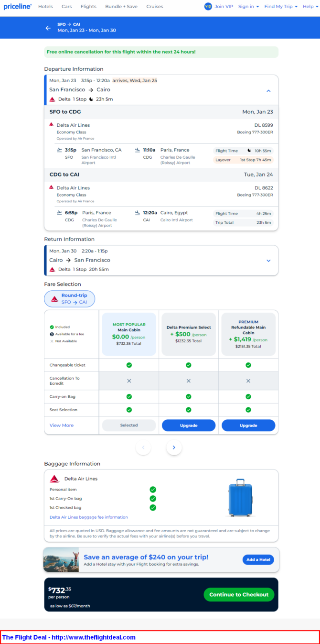Select the Premium Refundable Main Cabin fare card
Screen dimensions: 320x644
pos(248,334)
